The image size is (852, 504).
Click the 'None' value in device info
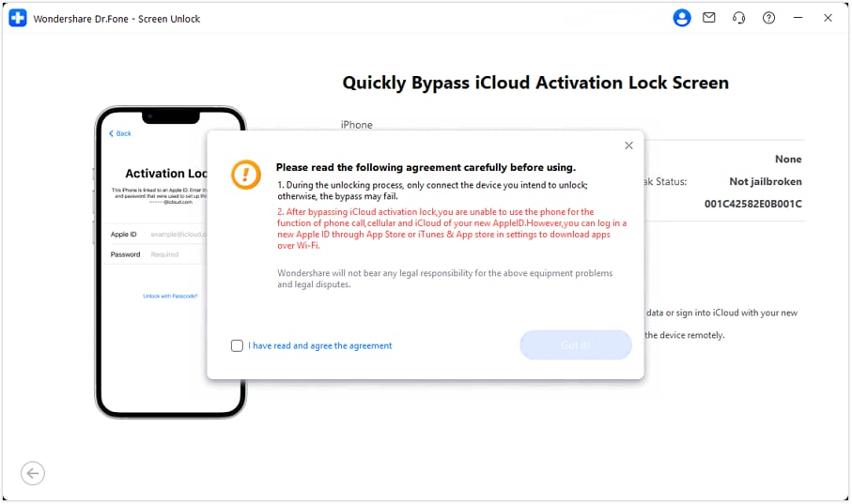click(788, 160)
